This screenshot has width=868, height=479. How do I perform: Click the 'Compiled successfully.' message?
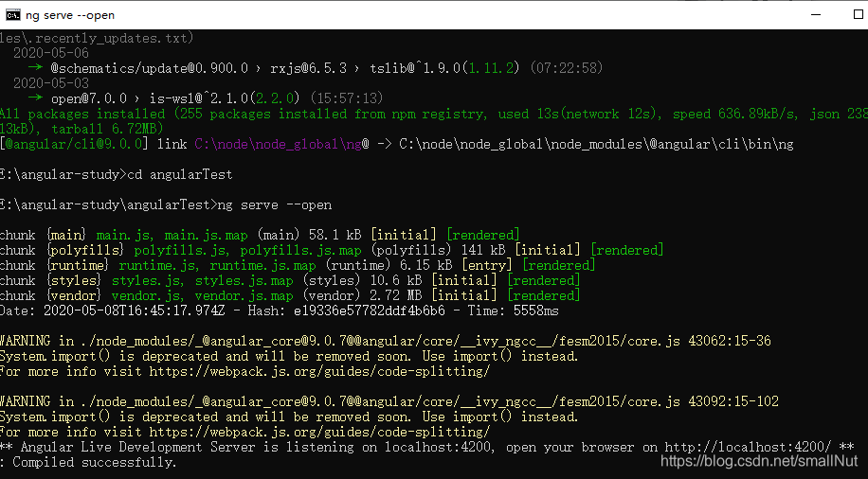(x=94, y=462)
